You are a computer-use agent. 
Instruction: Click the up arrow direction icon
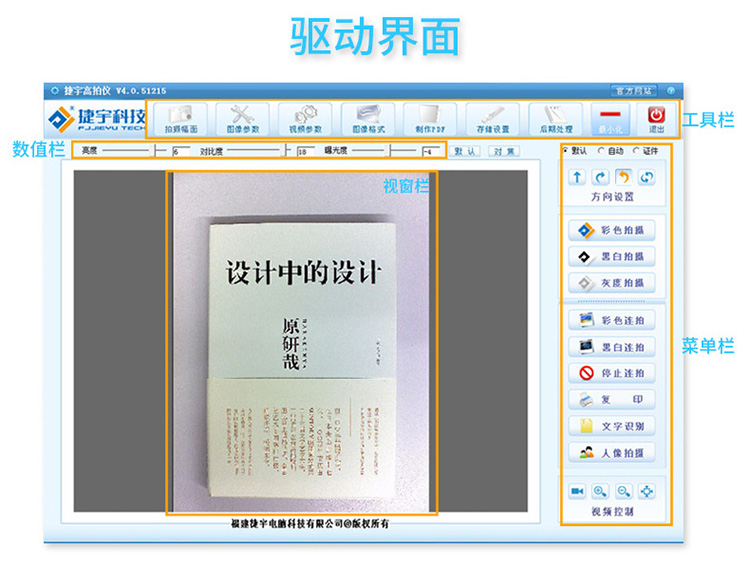tap(577, 177)
